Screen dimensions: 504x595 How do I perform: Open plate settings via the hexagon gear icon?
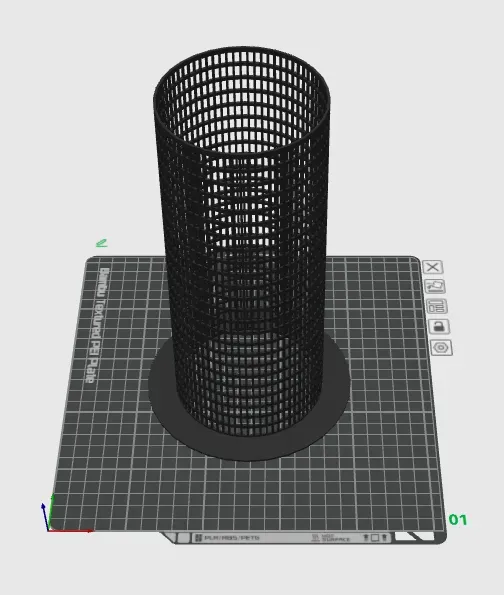pyautogui.click(x=441, y=348)
